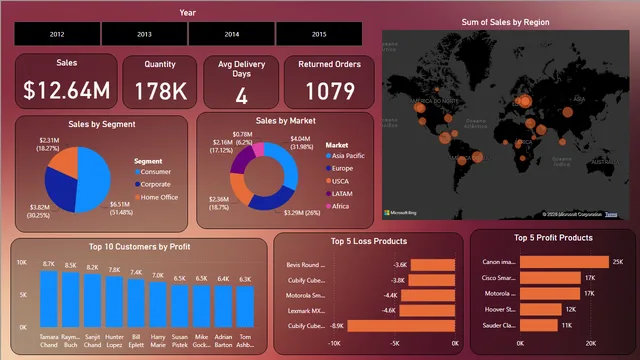Viewport: 640px width, 360px height.
Task: Click the Lexmark MX loss bar
Action: 427,310
